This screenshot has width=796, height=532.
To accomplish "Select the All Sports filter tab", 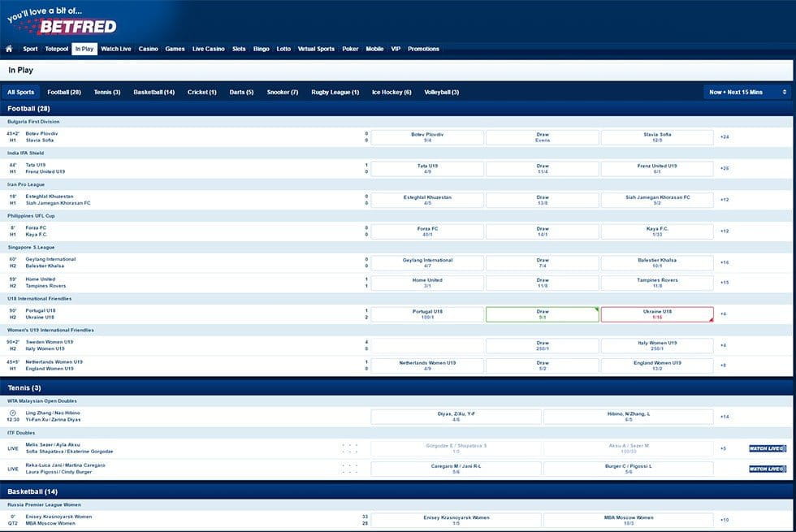I will pyautogui.click(x=21, y=92).
